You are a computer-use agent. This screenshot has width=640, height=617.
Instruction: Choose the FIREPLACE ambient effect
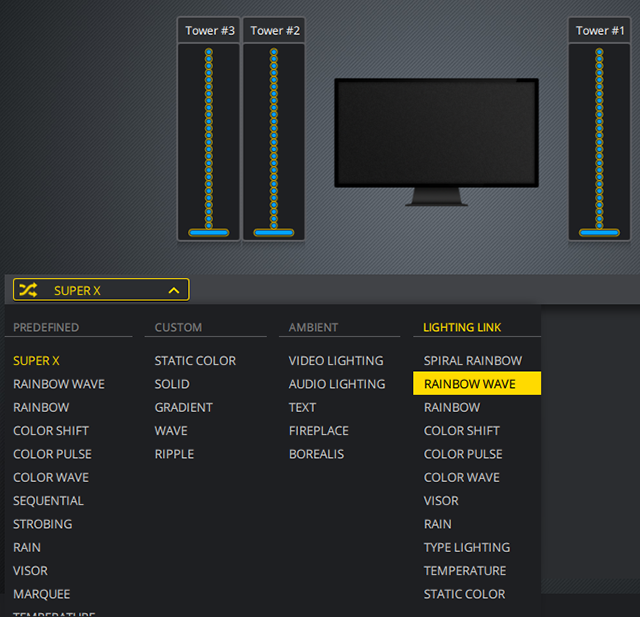[x=318, y=431]
